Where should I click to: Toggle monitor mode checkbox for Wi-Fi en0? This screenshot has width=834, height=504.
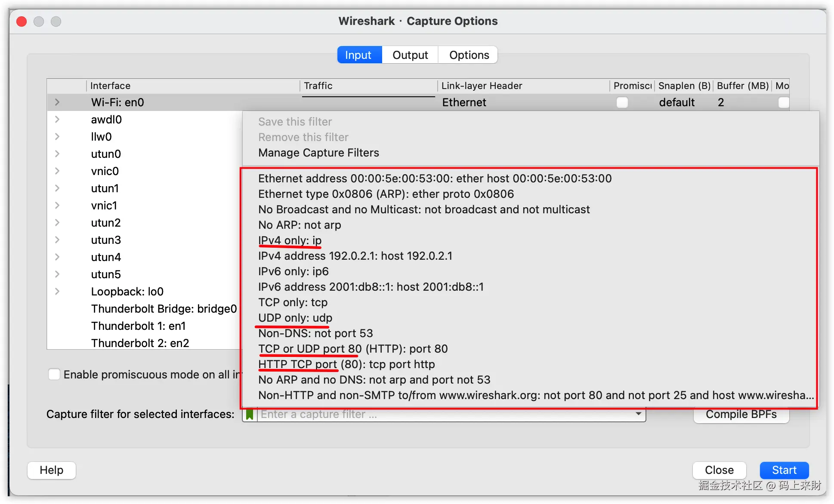783,102
